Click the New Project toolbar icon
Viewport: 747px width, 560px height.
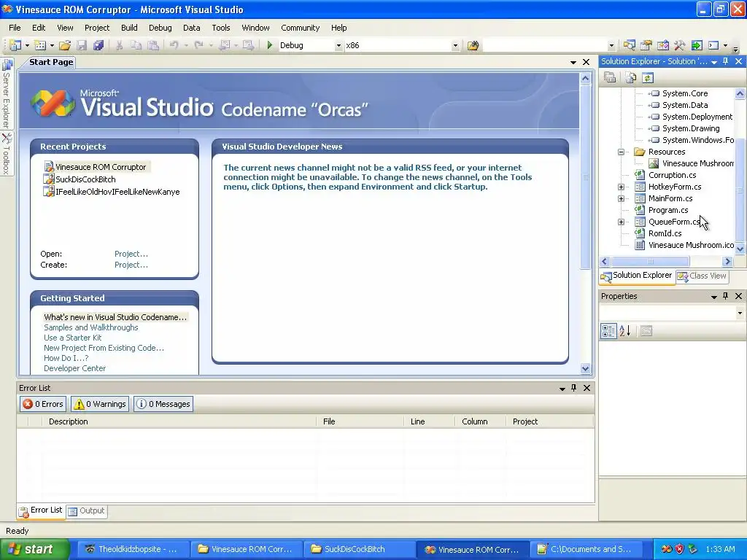click(15, 45)
